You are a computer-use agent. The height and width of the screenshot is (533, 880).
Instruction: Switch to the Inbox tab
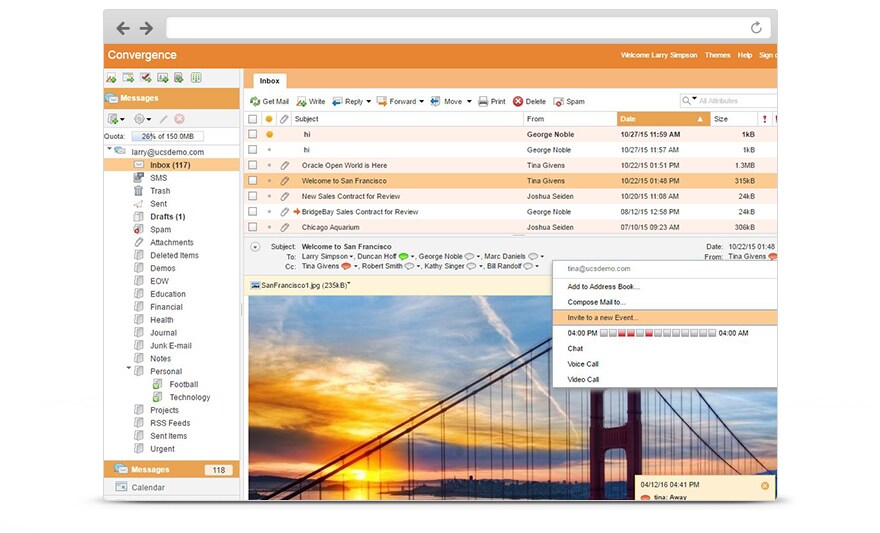pos(269,81)
